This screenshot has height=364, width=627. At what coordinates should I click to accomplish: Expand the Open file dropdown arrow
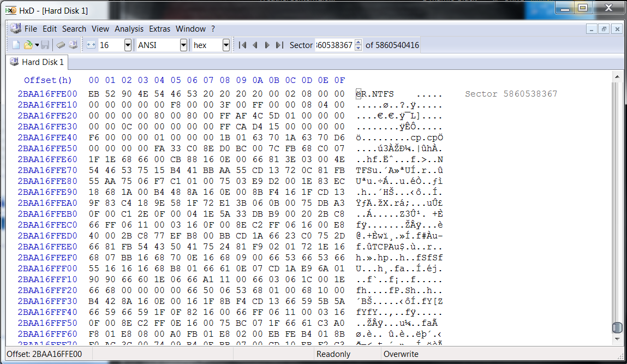coord(37,45)
